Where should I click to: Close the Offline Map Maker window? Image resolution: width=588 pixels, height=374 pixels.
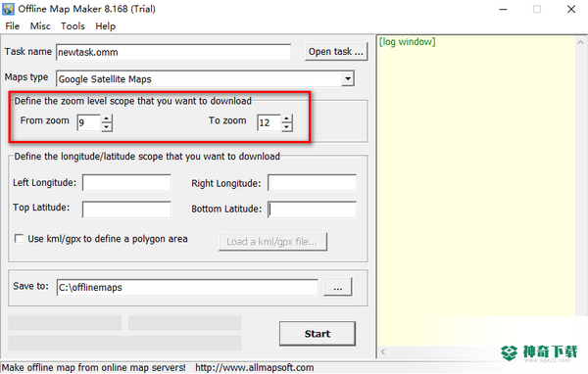point(571,10)
